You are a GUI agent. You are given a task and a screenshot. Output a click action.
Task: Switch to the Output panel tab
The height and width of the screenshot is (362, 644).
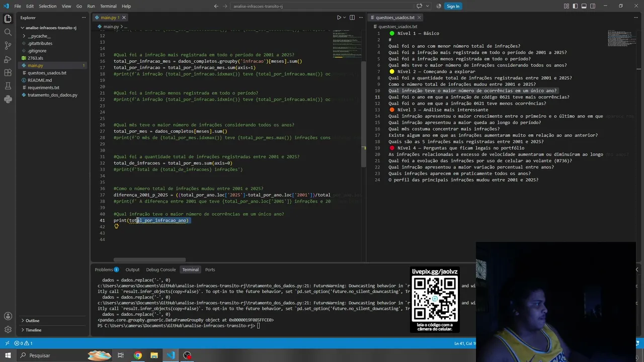pyautogui.click(x=132, y=269)
